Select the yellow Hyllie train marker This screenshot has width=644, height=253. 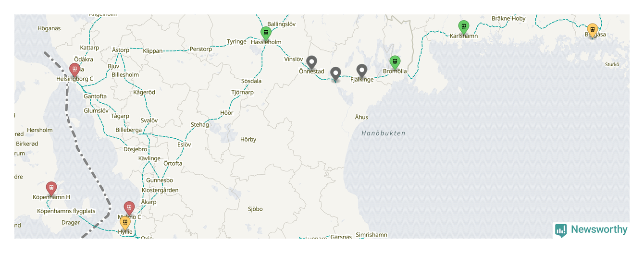point(125,224)
